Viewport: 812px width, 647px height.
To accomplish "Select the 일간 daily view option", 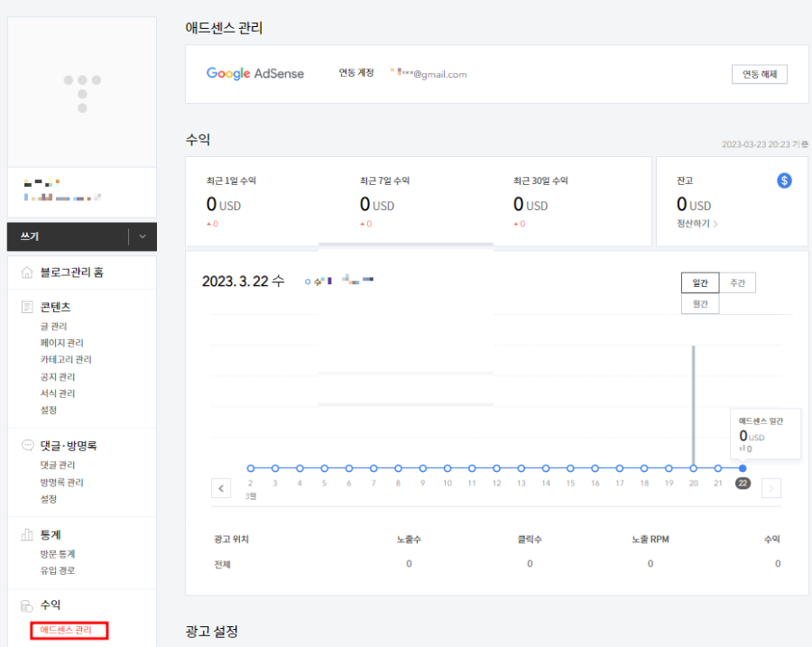I will pyautogui.click(x=700, y=282).
